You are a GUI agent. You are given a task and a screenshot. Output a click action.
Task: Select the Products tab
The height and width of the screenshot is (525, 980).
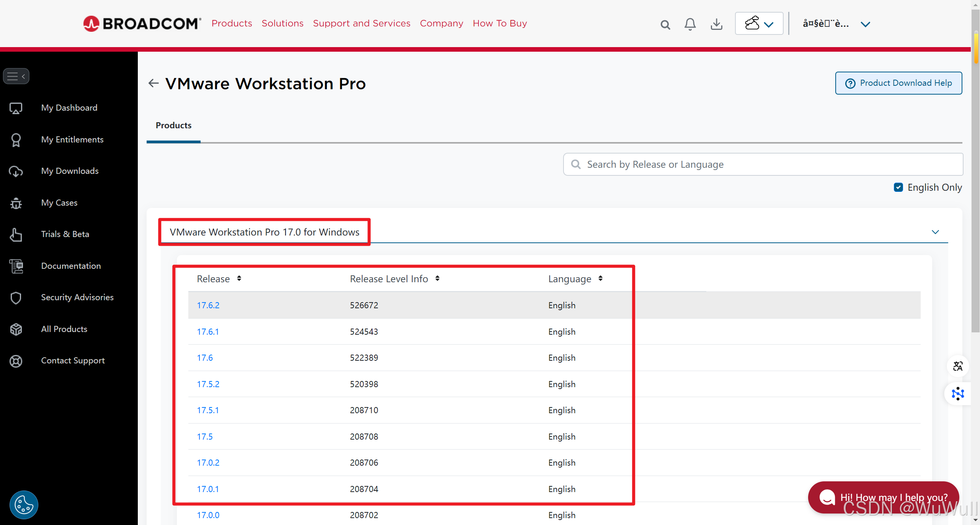click(x=173, y=125)
